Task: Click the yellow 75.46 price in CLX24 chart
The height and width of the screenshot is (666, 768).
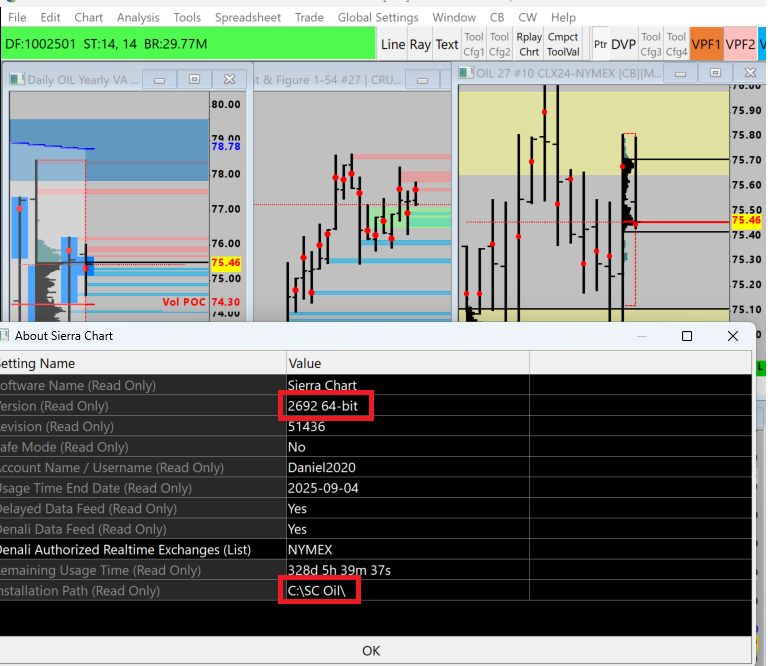Action: click(x=746, y=220)
